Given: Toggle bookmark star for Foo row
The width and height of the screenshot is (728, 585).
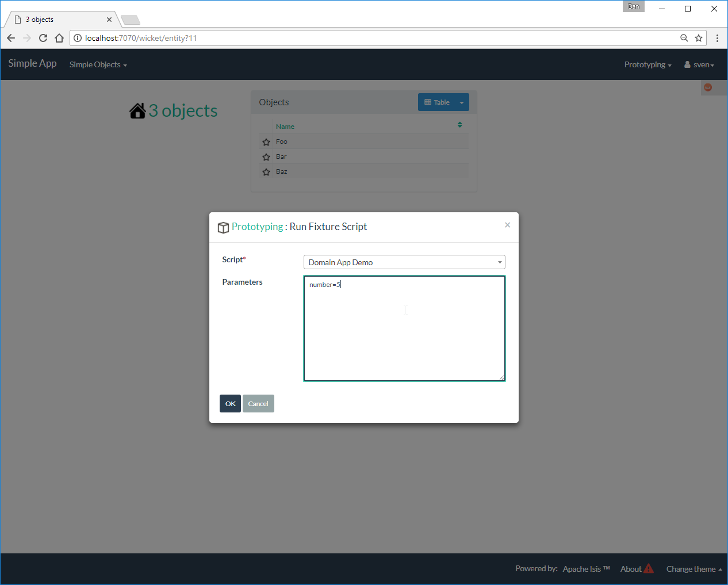Looking at the screenshot, I should click(x=266, y=142).
